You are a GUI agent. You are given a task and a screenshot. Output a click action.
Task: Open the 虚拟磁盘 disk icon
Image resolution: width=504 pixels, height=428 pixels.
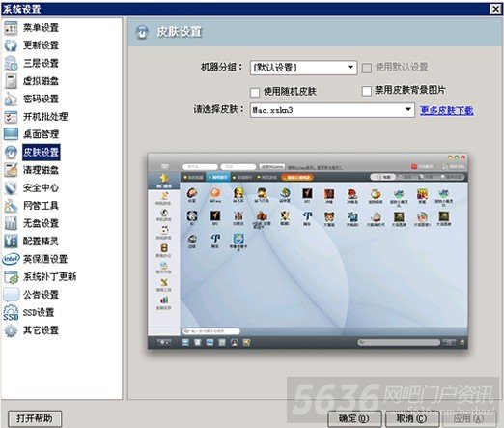click(11, 81)
